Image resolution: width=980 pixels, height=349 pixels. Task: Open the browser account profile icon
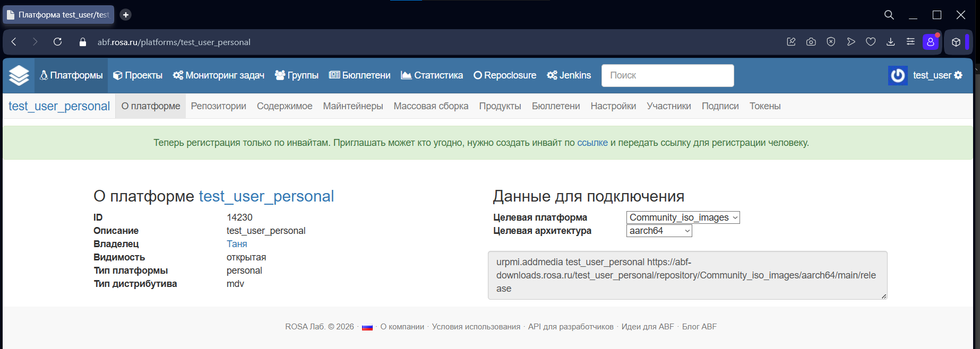(931, 42)
